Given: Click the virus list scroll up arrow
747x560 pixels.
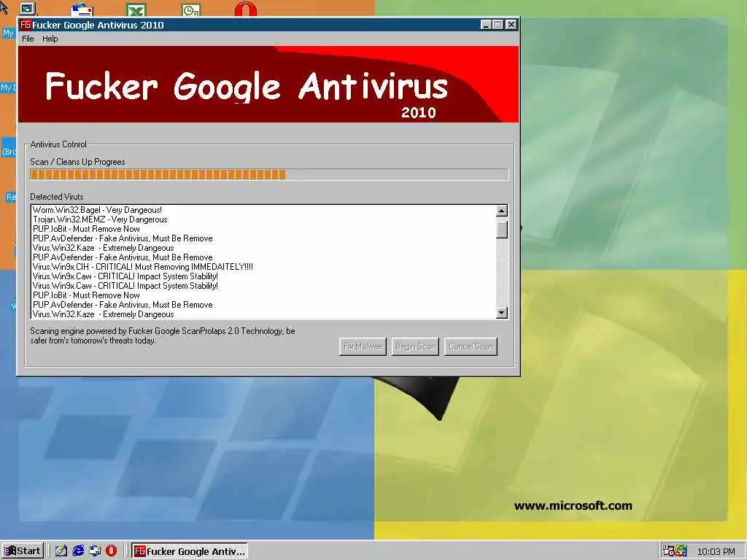Looking at the screenshot, I should click(502, 211).
